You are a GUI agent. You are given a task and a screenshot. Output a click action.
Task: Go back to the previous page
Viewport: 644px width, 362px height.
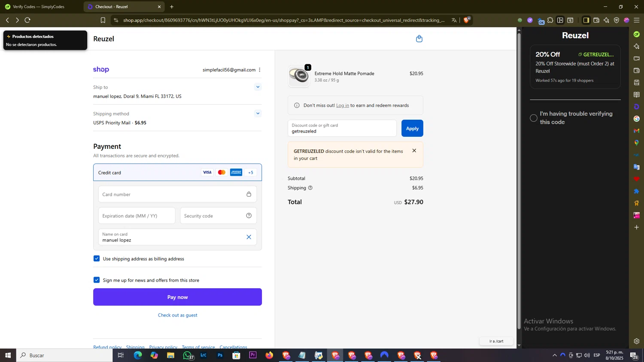tap(7, 20)
